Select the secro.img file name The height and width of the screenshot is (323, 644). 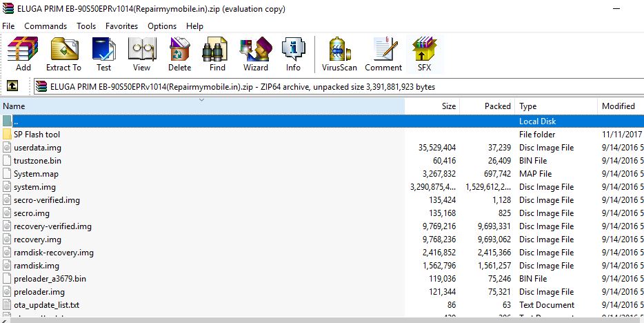click(x=32, y=213)
